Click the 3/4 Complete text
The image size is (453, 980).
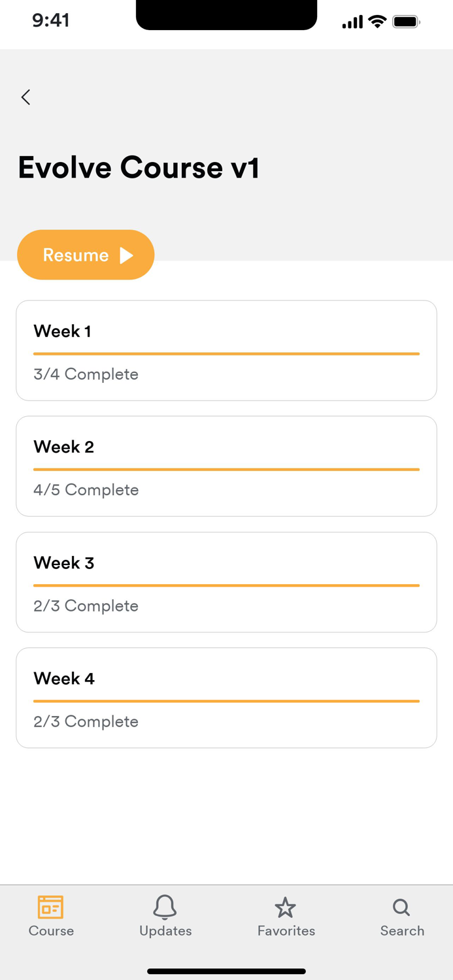86,374
